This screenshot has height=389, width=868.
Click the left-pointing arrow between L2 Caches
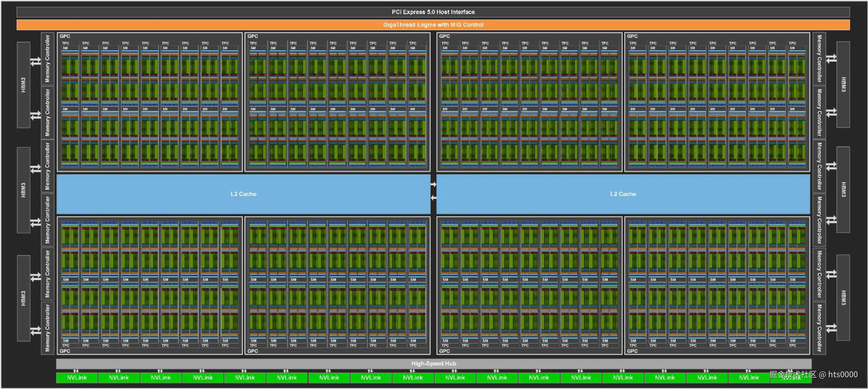pos(433,198)
